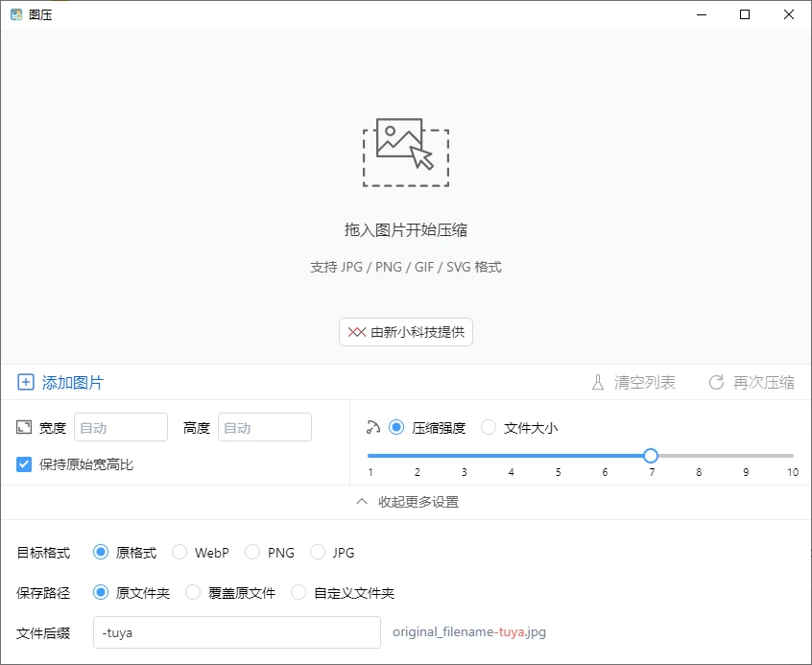
Task: Click the speedometer icon before 压缩强度
Action: click(375, 426)
